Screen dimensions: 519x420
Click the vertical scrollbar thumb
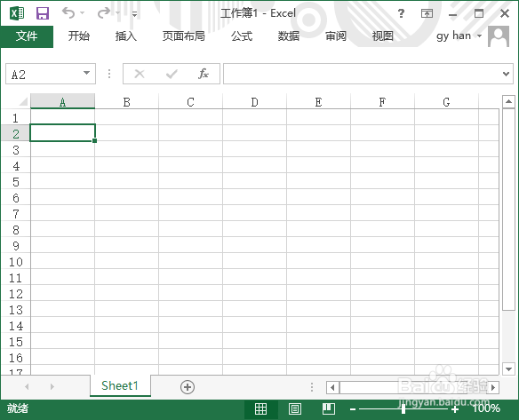[x=508, y=209]
